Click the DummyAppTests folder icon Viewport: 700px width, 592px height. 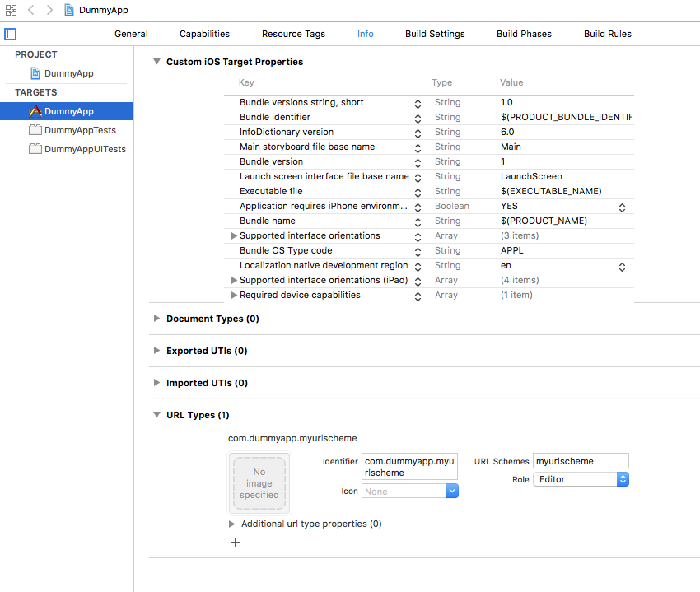coord(35,130)
